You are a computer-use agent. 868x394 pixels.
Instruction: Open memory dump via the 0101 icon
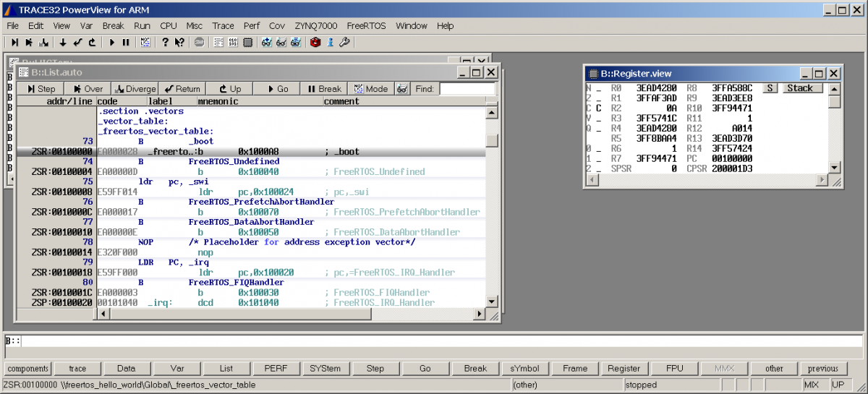[233, 43]
